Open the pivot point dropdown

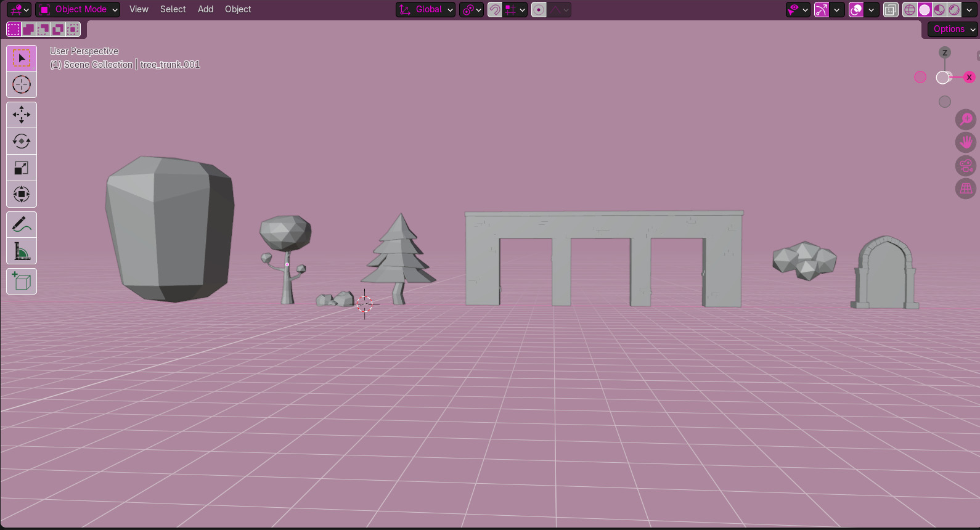472,9
